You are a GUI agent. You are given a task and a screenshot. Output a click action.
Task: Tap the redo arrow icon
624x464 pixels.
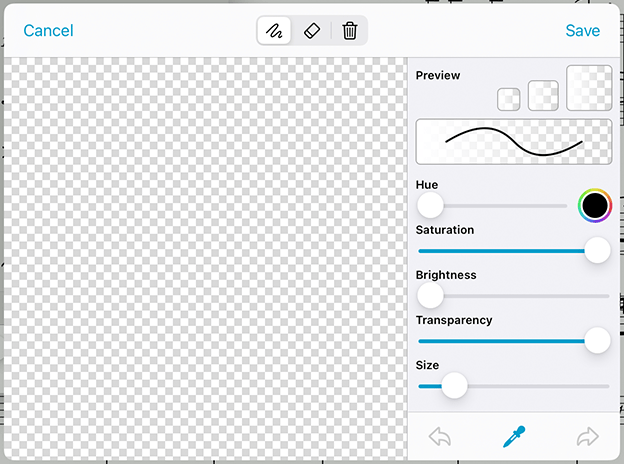tap(588, 436)
